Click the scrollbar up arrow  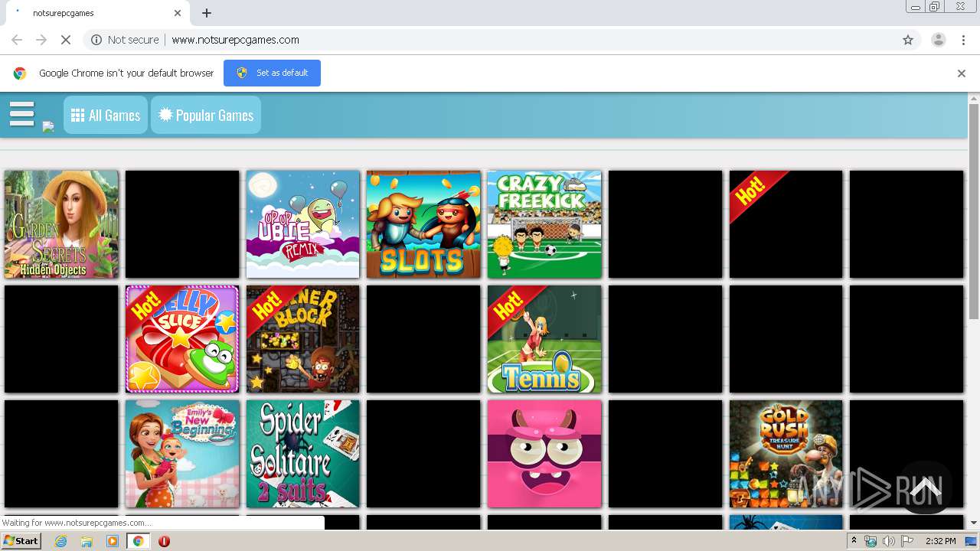point(974,98)
